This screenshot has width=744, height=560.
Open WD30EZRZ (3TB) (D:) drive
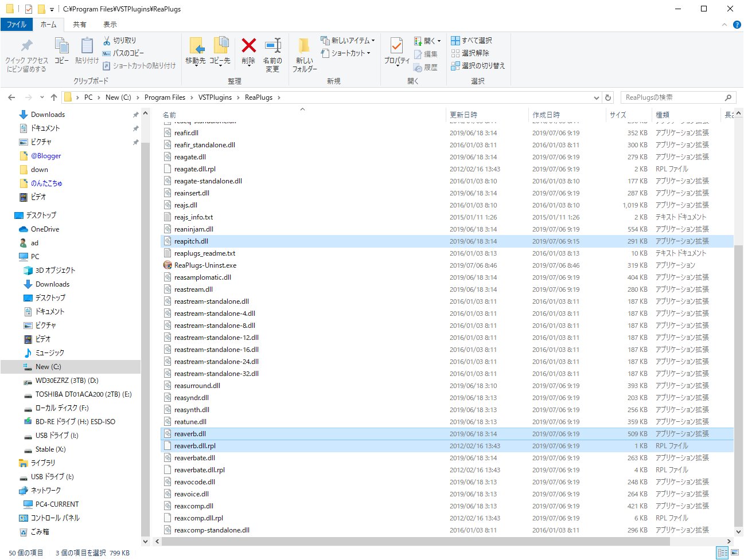pos(67,381)
